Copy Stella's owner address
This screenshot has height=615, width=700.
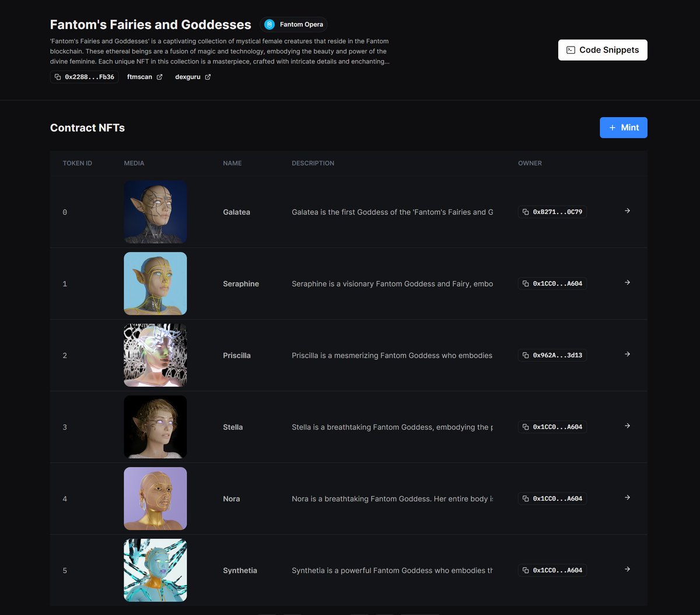pyautogui.click(x=552, y=427)
